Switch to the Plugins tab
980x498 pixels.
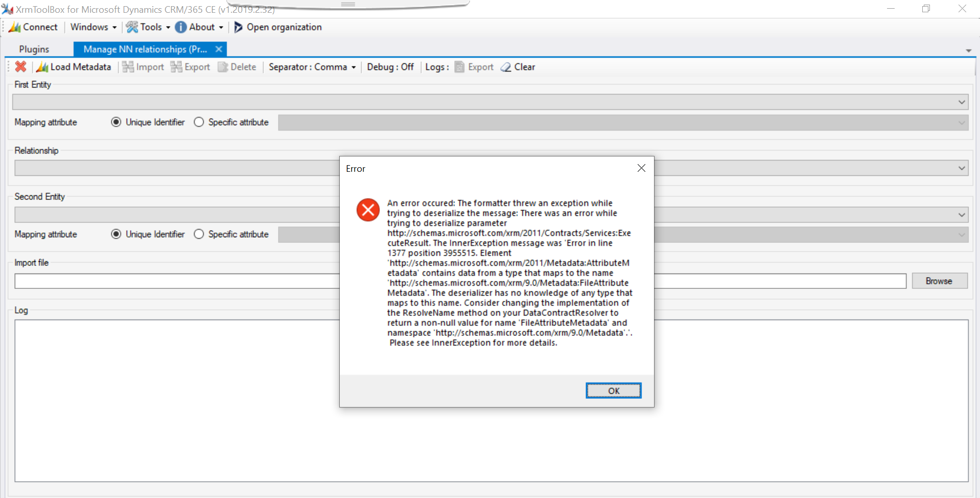(34, 49)
